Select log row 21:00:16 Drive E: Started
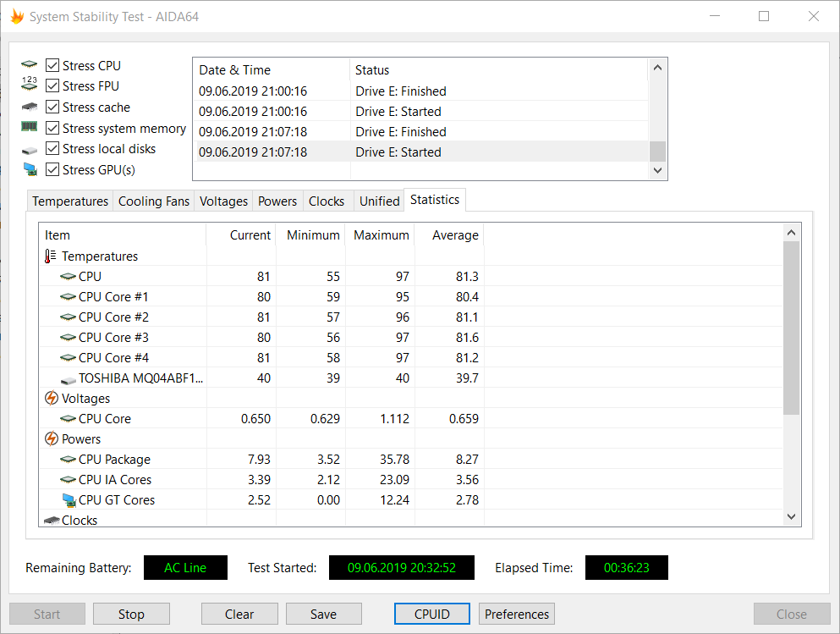Image resolution: width=840 pixels, height=634 pixels. coord(420,112)
